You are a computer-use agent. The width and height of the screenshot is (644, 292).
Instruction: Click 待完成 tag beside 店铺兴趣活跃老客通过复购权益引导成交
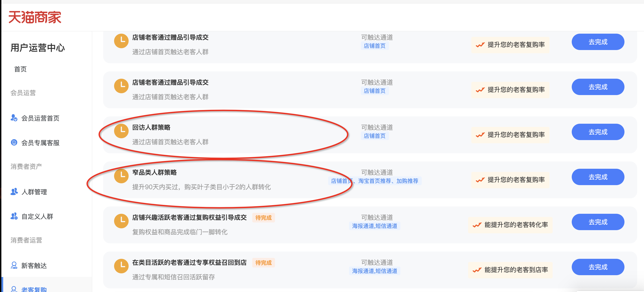click(x=263, y=218)
